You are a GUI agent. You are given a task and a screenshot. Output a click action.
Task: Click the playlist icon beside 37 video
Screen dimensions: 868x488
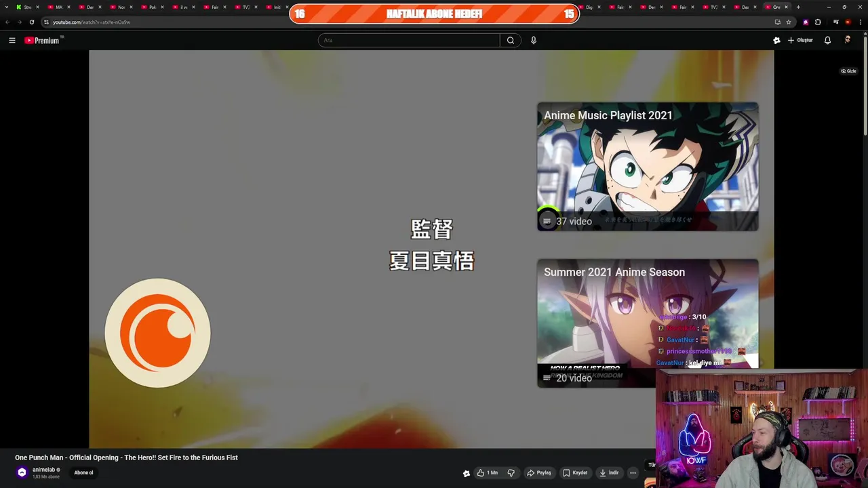[x=547, y=222]
